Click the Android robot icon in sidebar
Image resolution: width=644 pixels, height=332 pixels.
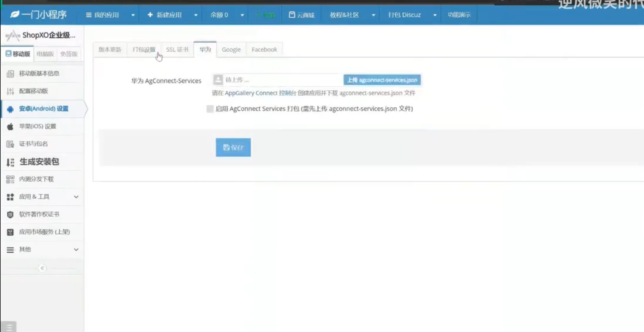10,109
